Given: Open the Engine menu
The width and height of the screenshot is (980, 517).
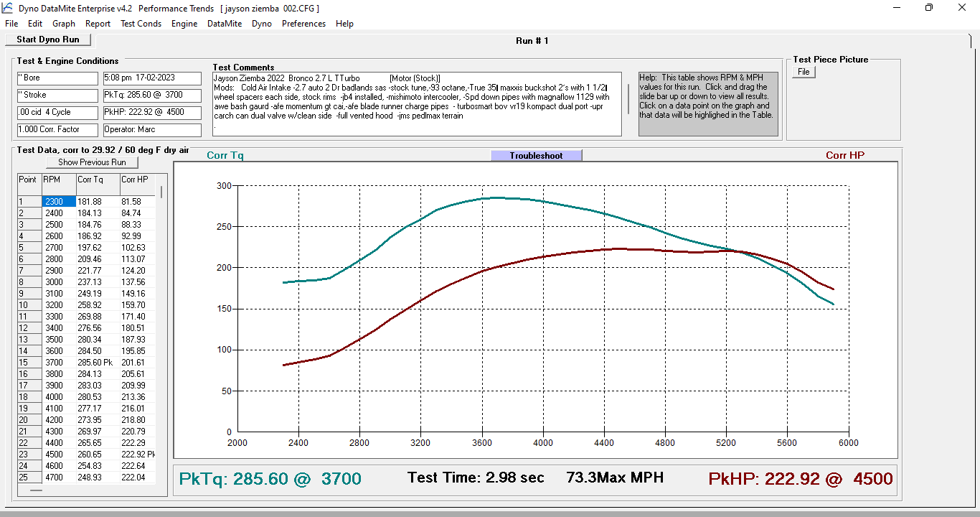Looking at the screenshot, I should [x=184, y=24].
